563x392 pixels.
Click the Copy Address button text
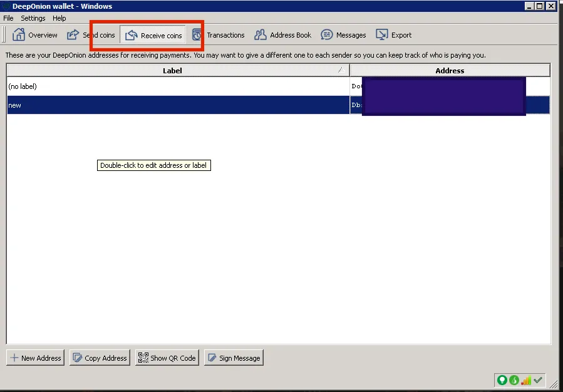106,358
